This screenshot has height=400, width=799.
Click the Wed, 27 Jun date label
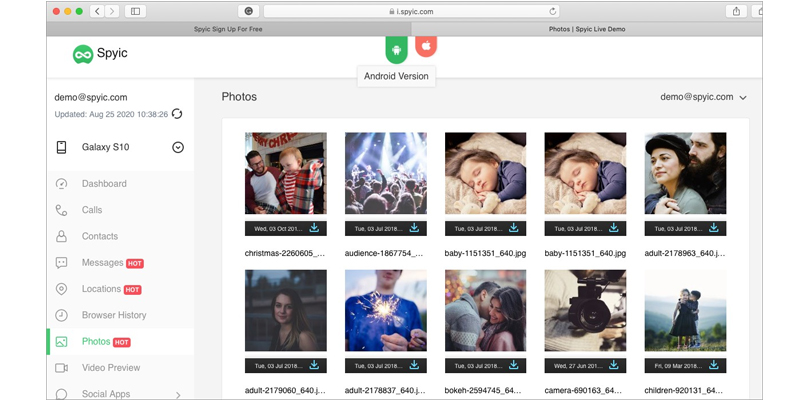pyautogui.click(x=578, y=366)
